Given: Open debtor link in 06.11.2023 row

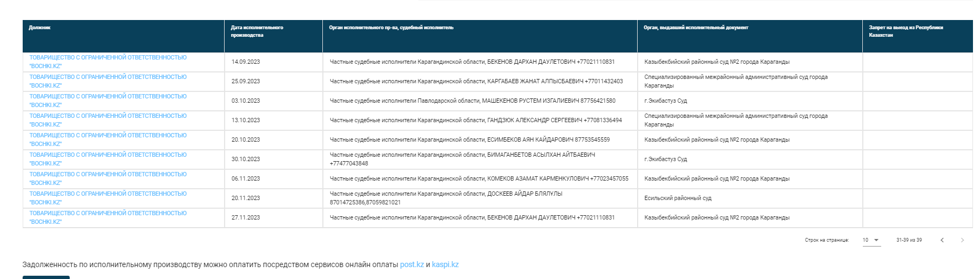Looking at the screenshot, I should click(107, 178).
